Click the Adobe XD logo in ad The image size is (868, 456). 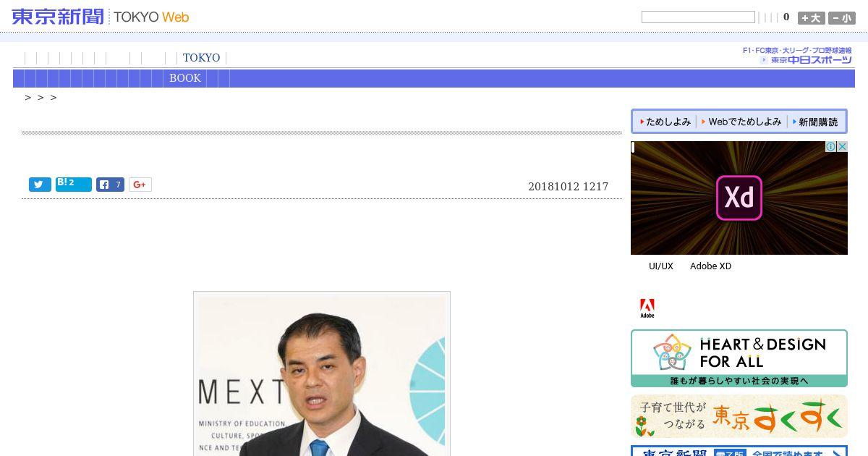click(739, 198)
